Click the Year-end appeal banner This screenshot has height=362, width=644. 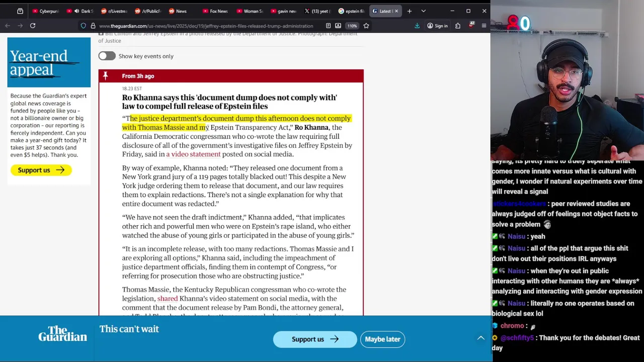pos(49,63)
